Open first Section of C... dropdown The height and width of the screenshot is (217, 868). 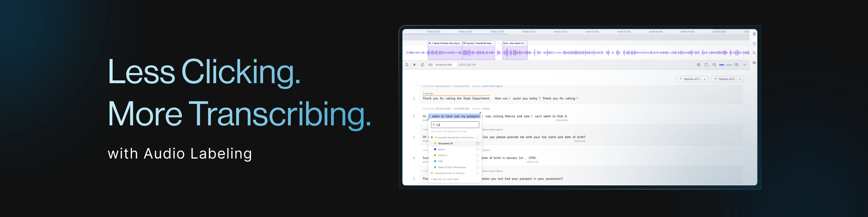[692, 79]
